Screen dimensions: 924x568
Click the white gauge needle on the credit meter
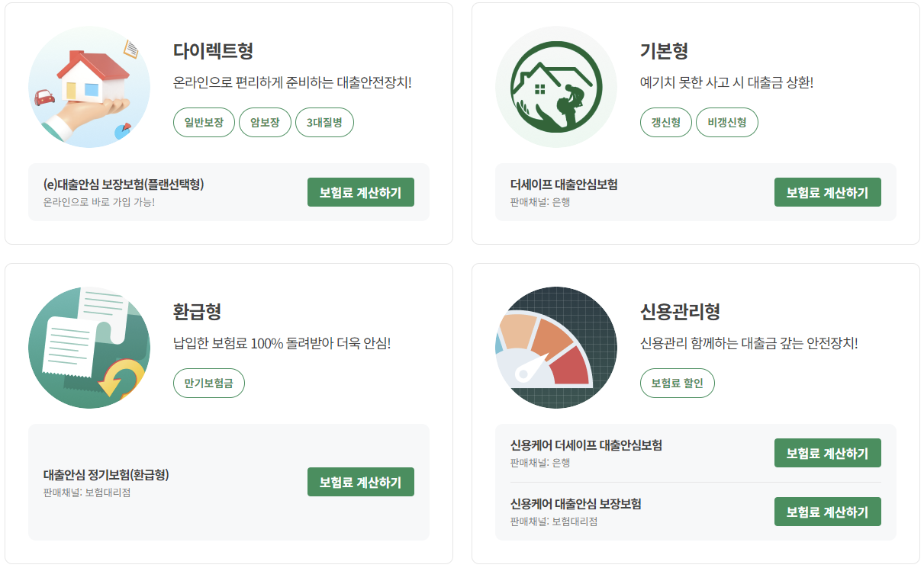pyautogui.click(x=531, y=367)
